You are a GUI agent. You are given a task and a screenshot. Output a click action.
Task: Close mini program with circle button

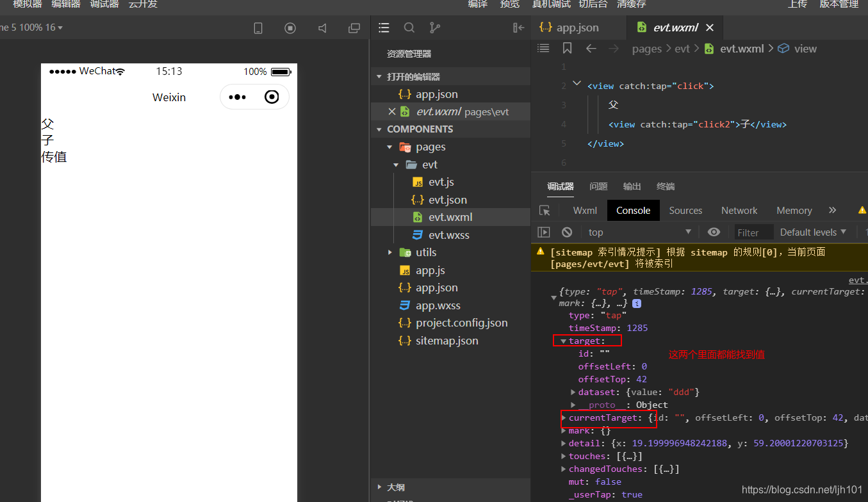(x=272, y=97)
